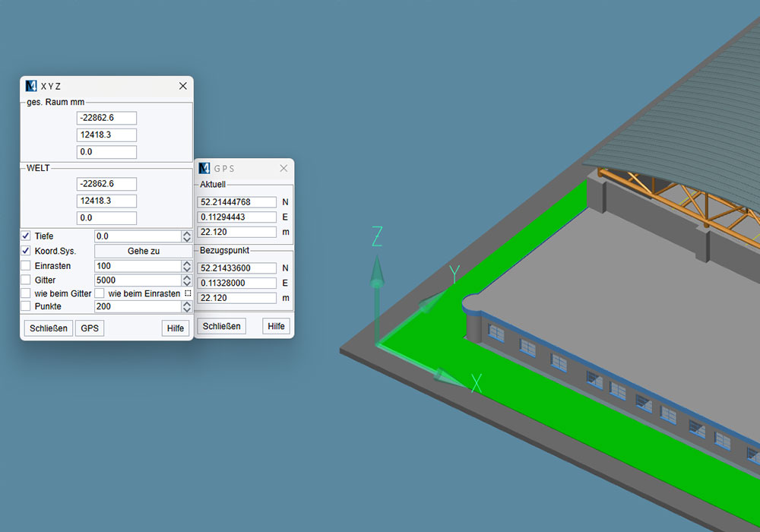Click Aktuell longitude field 0.11294443
The width and height of the screenshot is (760, 532).
coord(237,217)
